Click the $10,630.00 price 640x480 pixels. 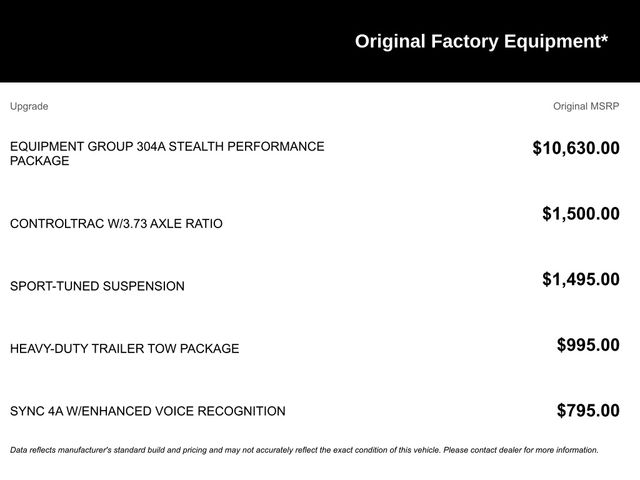tap(575, 149)
